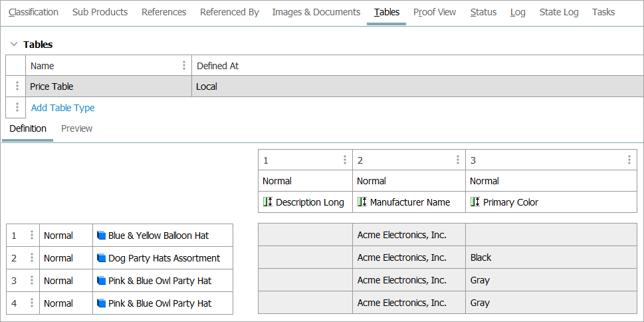Open the row 2 options menu dots

31,258
